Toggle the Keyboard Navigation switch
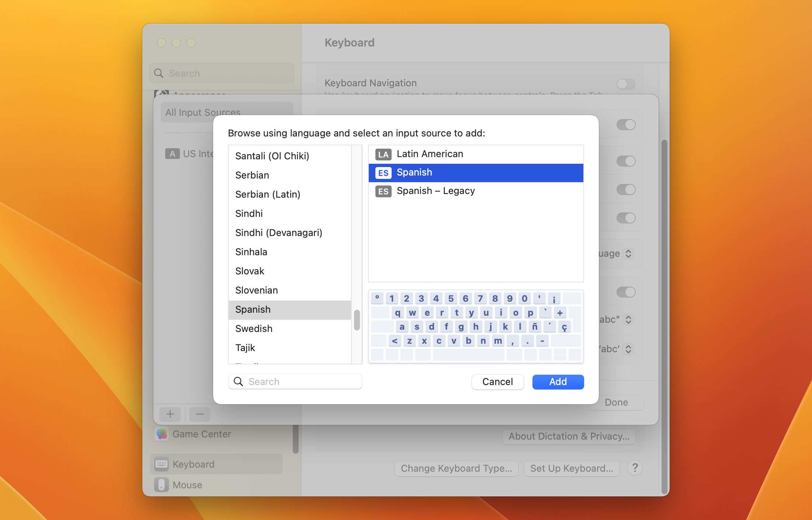 [x=625, y=84]
